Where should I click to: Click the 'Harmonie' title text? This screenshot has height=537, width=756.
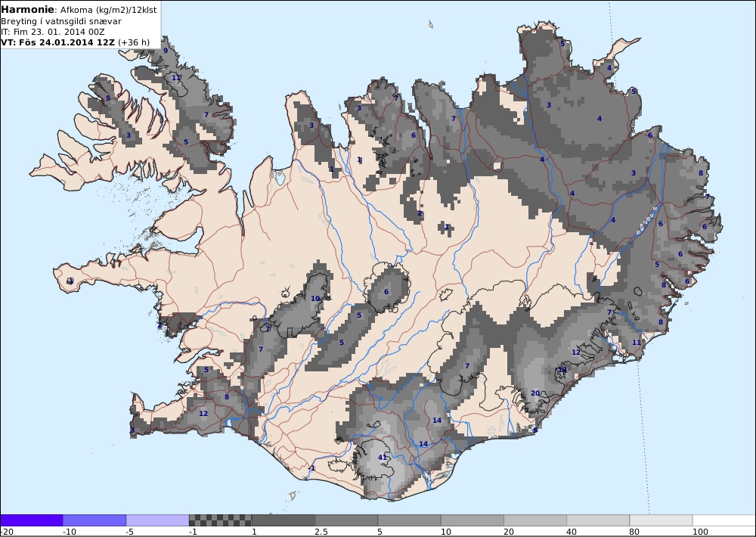pos(28,10)
